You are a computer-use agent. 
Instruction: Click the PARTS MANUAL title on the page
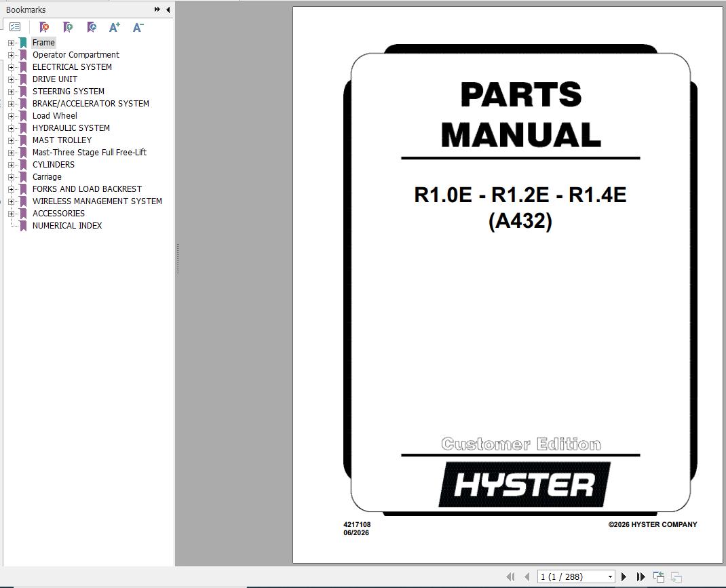[x=521, y=115]
